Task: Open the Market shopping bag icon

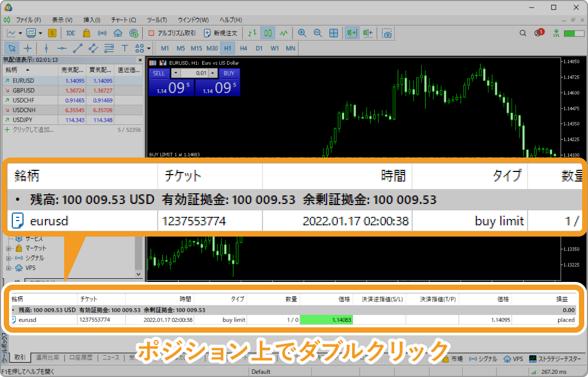Action: 86,33
